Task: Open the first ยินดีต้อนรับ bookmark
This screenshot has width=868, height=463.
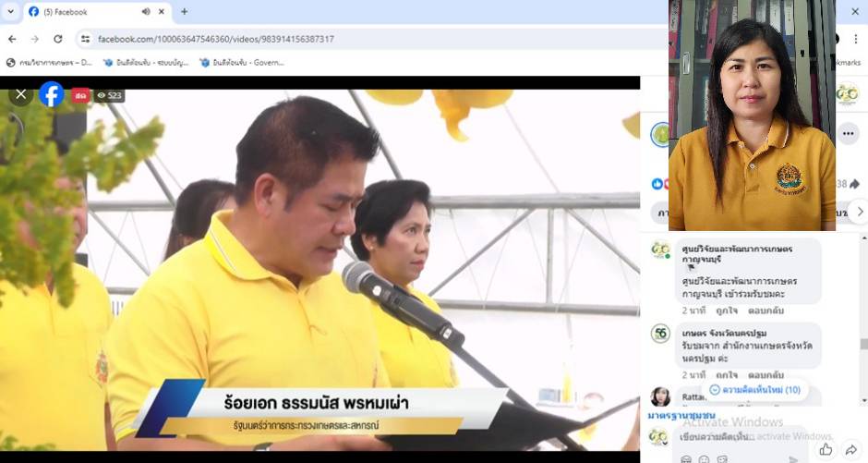Action: click(x=146, y=63)
